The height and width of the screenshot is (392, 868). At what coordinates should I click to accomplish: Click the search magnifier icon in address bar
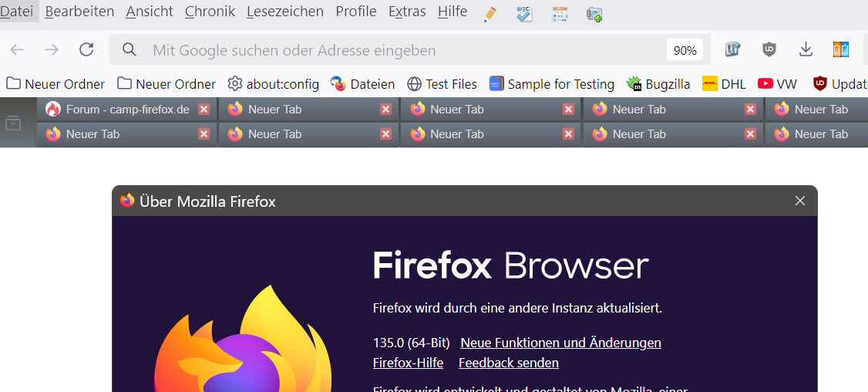130,50
